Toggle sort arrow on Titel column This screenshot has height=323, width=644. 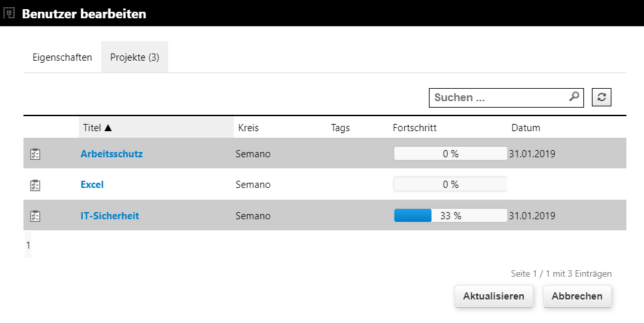point(108,128)
